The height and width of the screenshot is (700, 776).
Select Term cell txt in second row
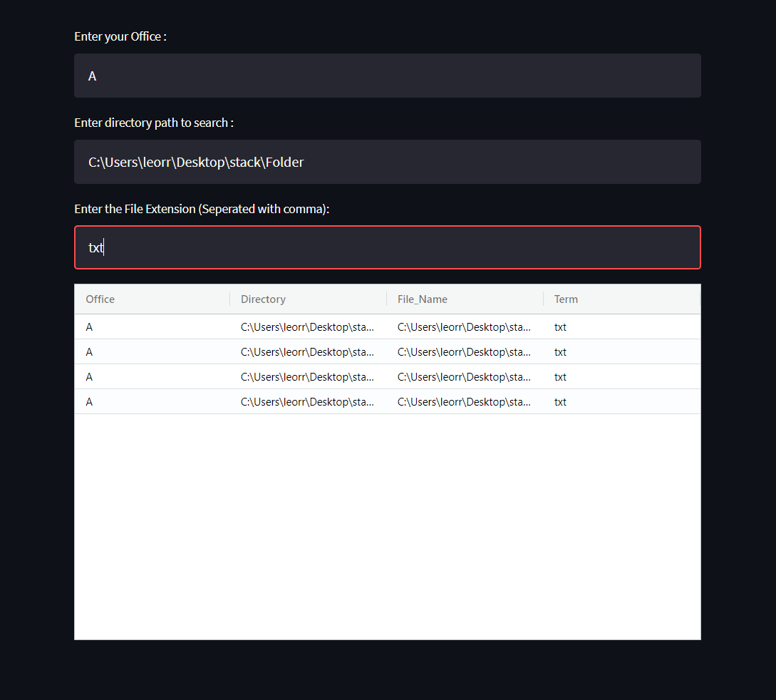[622, 352]
